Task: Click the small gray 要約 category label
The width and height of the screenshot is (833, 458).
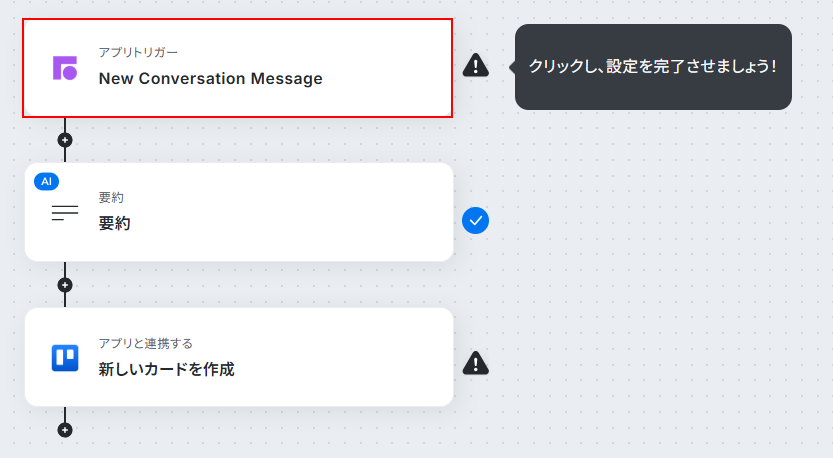Action: tap(111, 198)
